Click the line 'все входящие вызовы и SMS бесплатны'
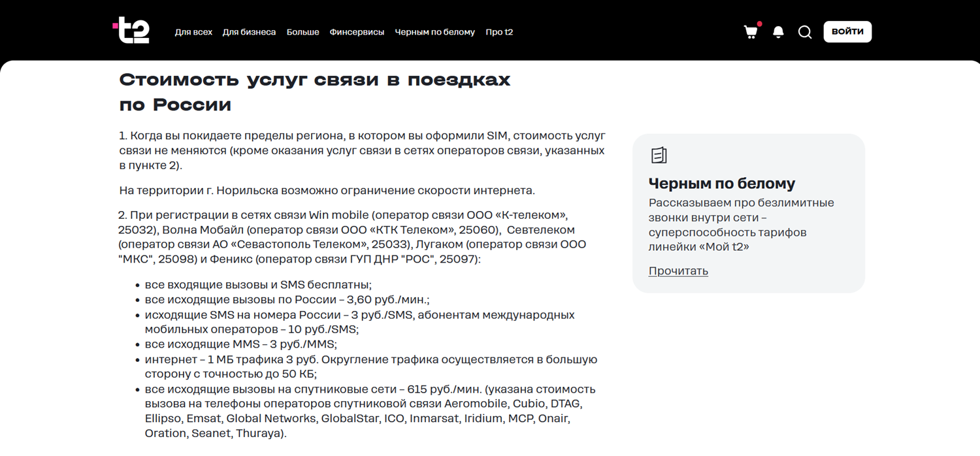The width and height of the screenshot is (980, 456). [x=258, y=285]
